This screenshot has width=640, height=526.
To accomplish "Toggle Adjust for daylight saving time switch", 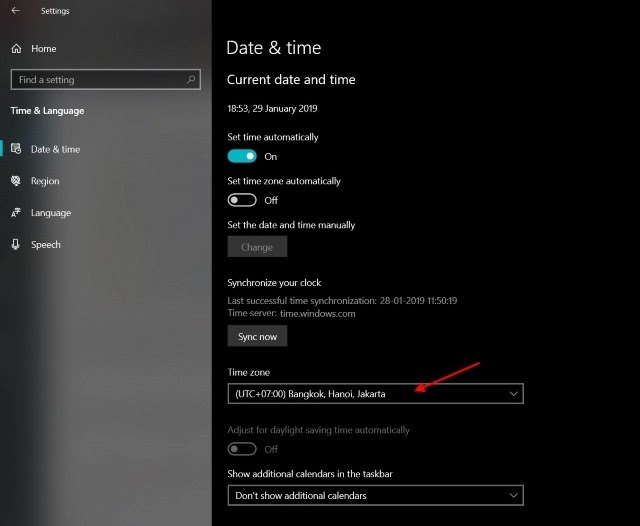I will coord(242,449).
